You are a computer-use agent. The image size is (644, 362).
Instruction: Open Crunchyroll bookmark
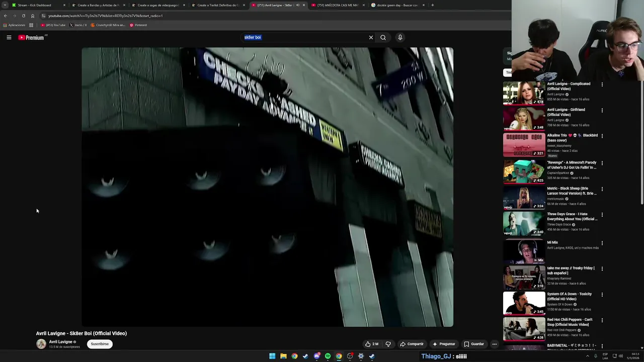(108, 25)
